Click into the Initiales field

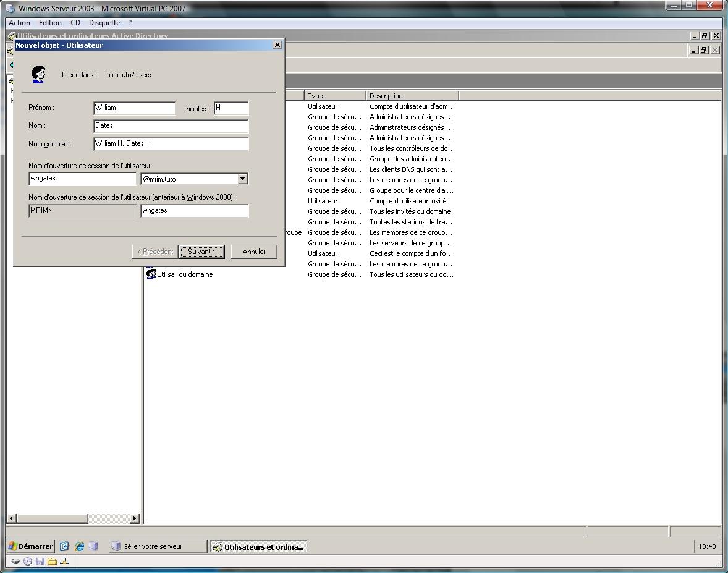[x=231, y=108]
